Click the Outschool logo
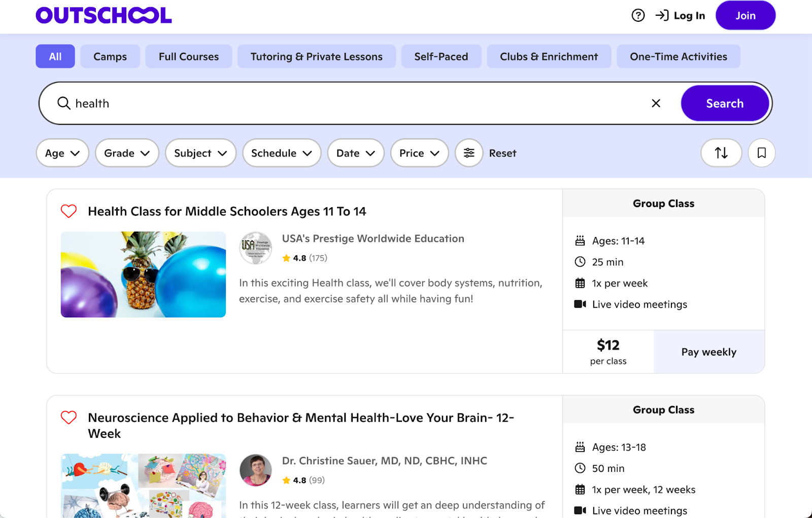This screenshot has height=518, width=812. pyautogui.click(x=104, y=15)
